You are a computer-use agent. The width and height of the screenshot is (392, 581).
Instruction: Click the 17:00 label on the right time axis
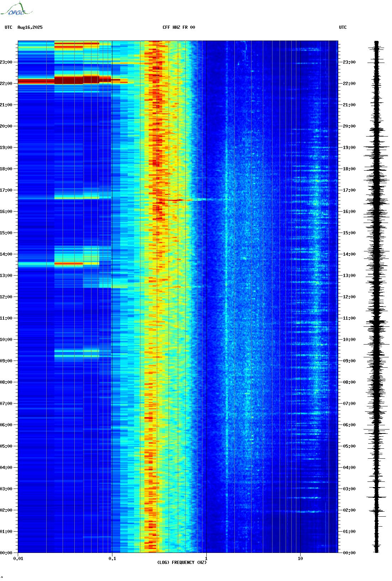pyautogui.click(x=349, y=190)
